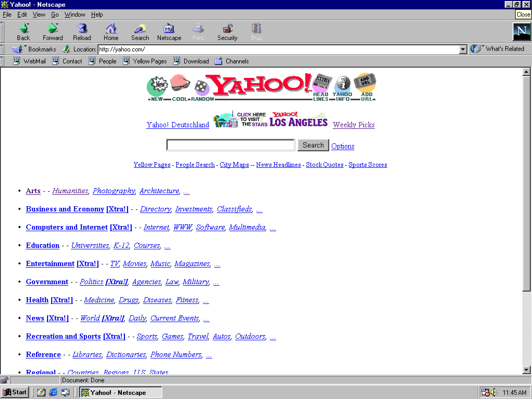Follow the Weekly Picks link

(x=354, y=125)
